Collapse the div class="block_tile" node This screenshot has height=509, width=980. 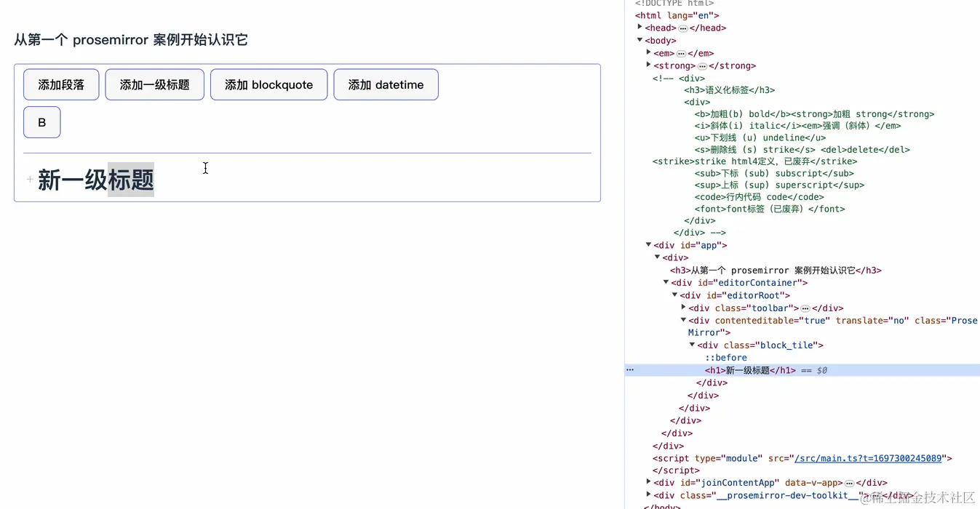pos(693,345)
